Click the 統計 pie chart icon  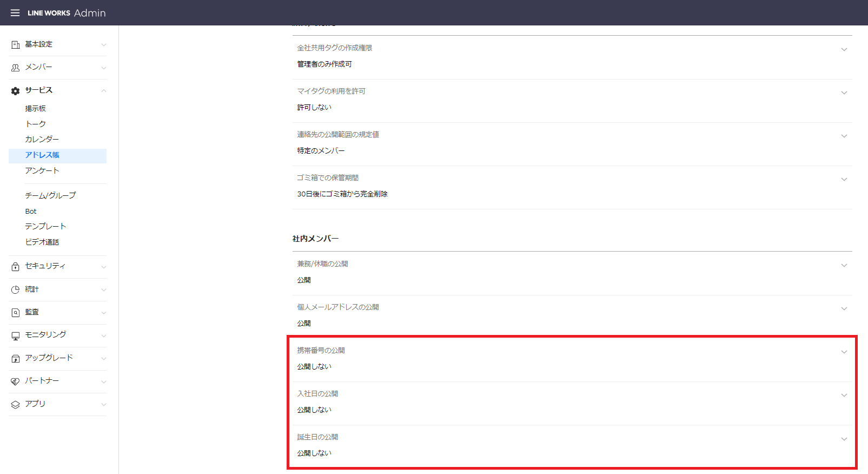(x=16, y=290)
